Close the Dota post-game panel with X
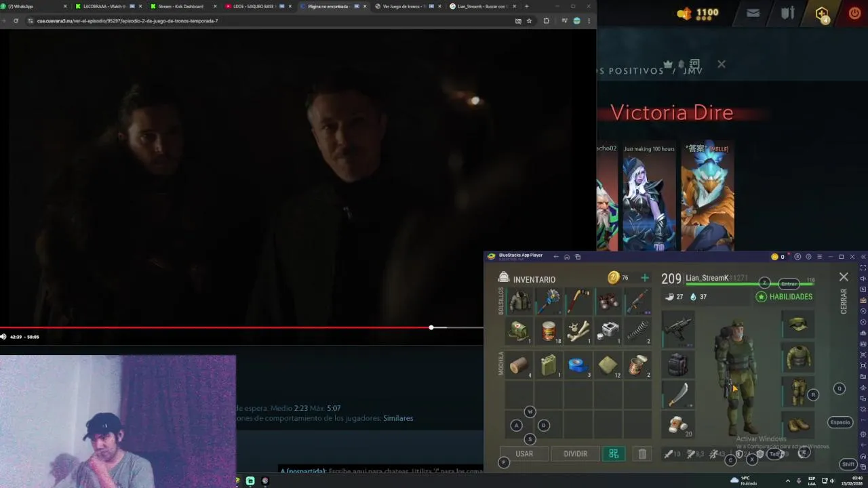The height and width of the screenshot is (488, 868). (721, 64)
